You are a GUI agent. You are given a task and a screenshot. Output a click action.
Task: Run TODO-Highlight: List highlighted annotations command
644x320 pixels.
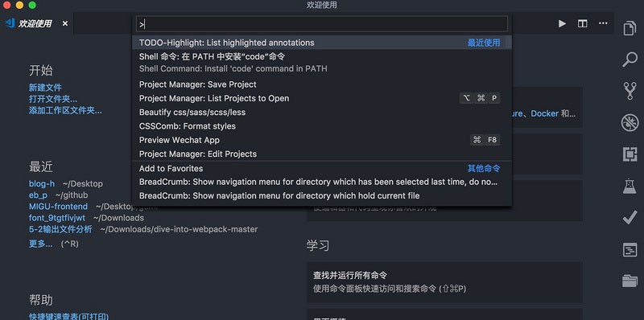[322, 43]
